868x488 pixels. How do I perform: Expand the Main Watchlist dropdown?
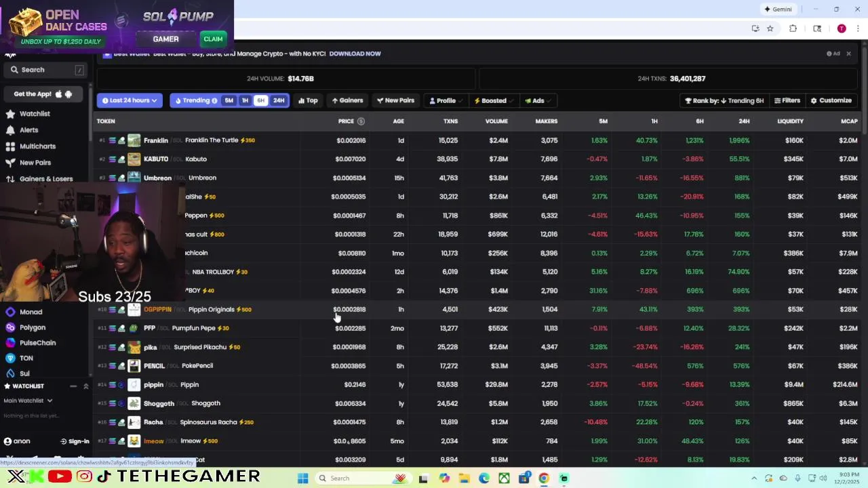[x=28, y=401]
